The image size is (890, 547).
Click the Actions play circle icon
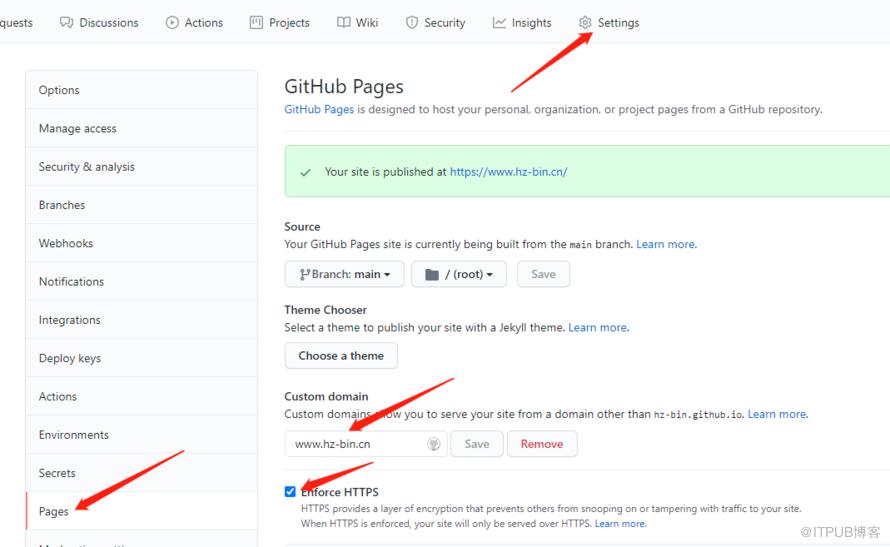[x=172, y=23]
